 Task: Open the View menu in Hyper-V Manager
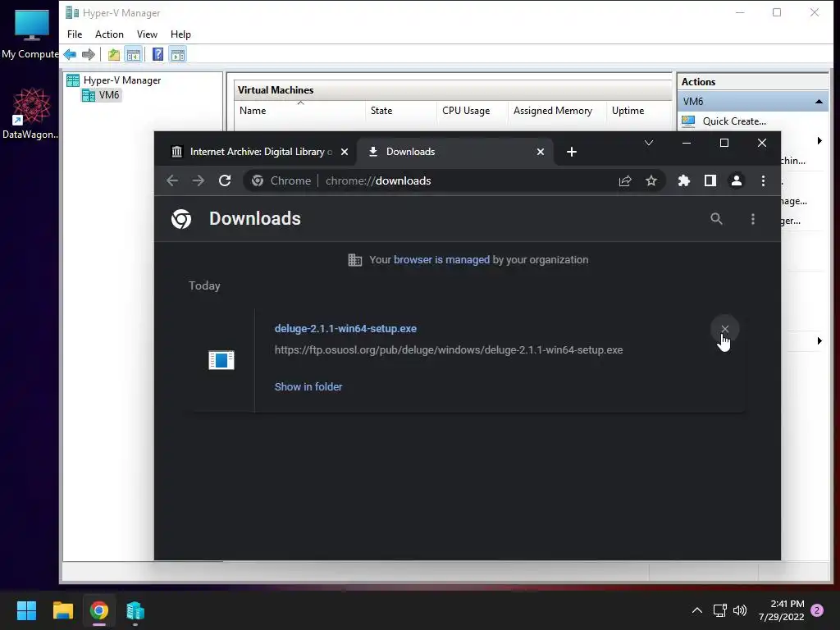click(x=147, y=34)
